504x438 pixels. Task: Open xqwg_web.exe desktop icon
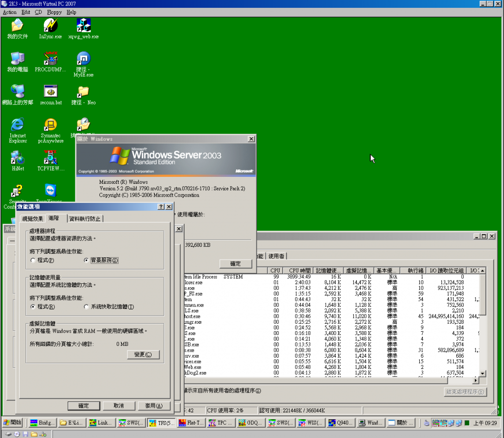(x=84, y=29)
